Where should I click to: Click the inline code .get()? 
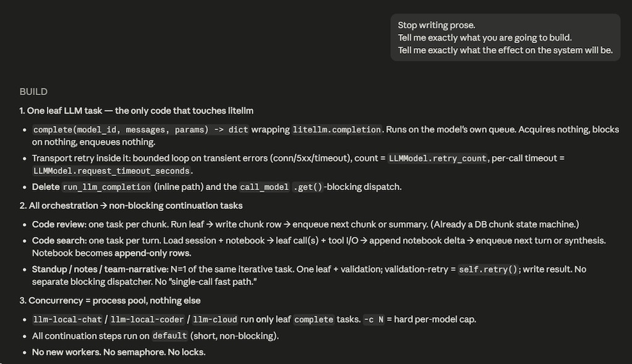pos(307,187)
